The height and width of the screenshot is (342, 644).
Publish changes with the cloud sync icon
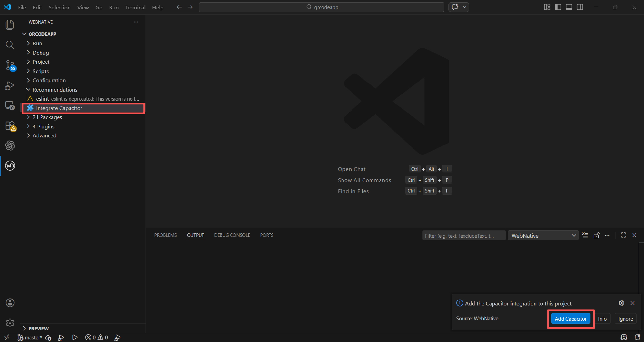click(48, 337)
